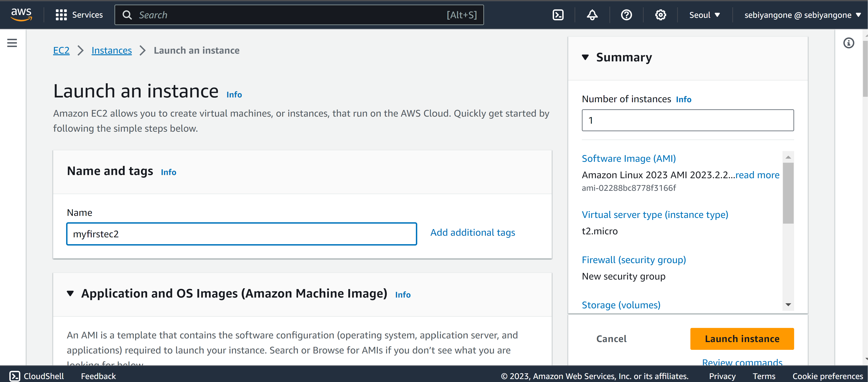
Task: Open Feedback in the footer
Action: tap(98, 376)
